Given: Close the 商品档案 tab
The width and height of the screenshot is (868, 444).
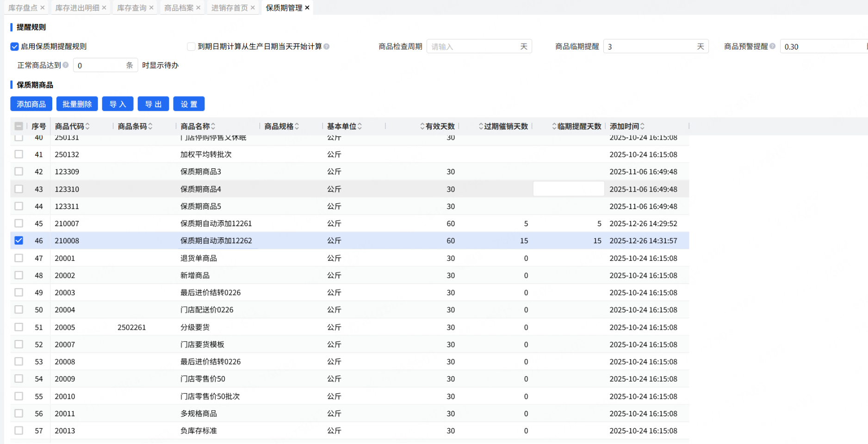Looking at the screenshot, I should [198, 8].
